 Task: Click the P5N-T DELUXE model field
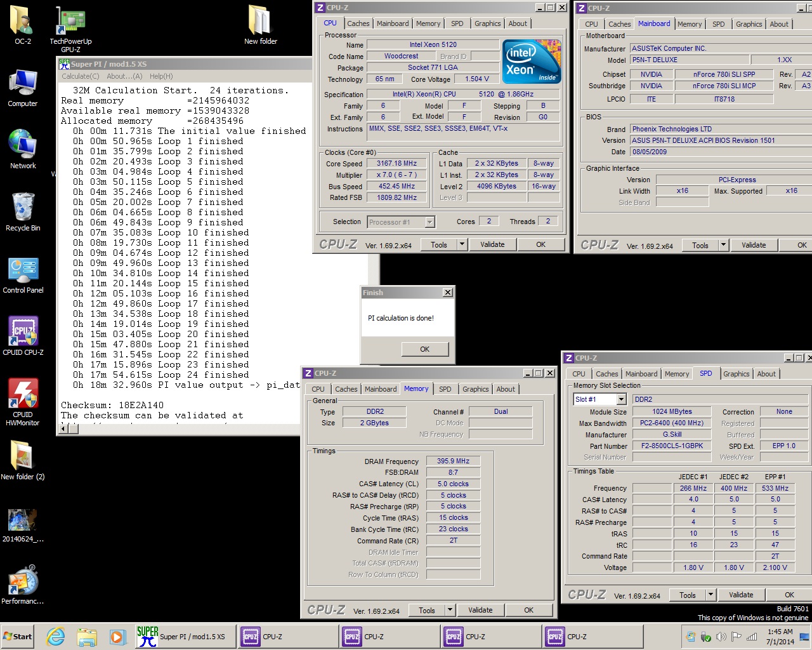[x=689, y=60]
